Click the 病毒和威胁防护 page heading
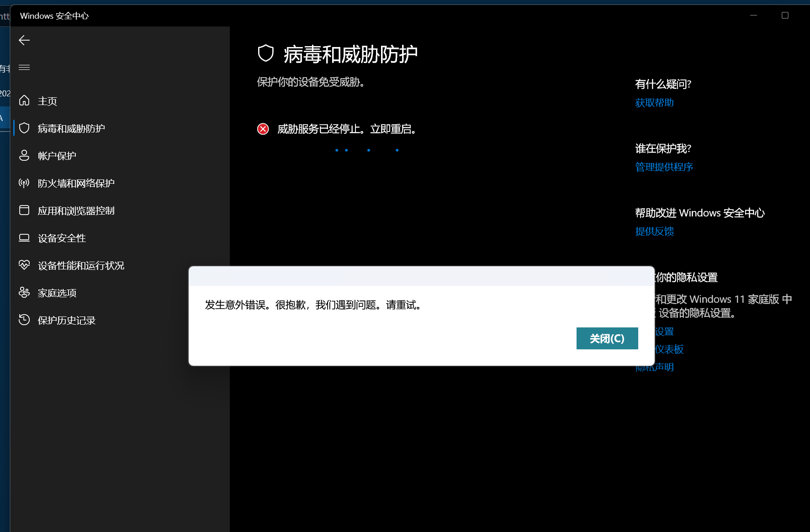The image size is (810, 532). pyautogui.click(x=350, y=54)
